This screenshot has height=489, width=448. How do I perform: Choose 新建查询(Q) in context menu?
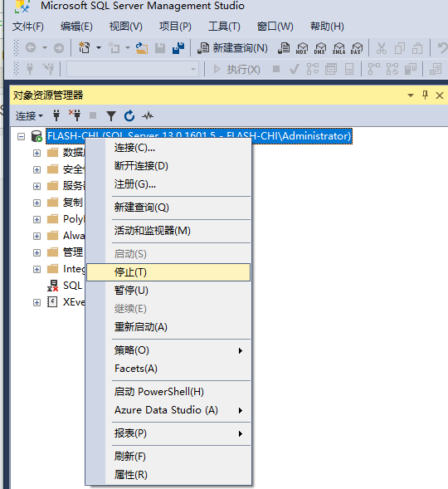168,208
